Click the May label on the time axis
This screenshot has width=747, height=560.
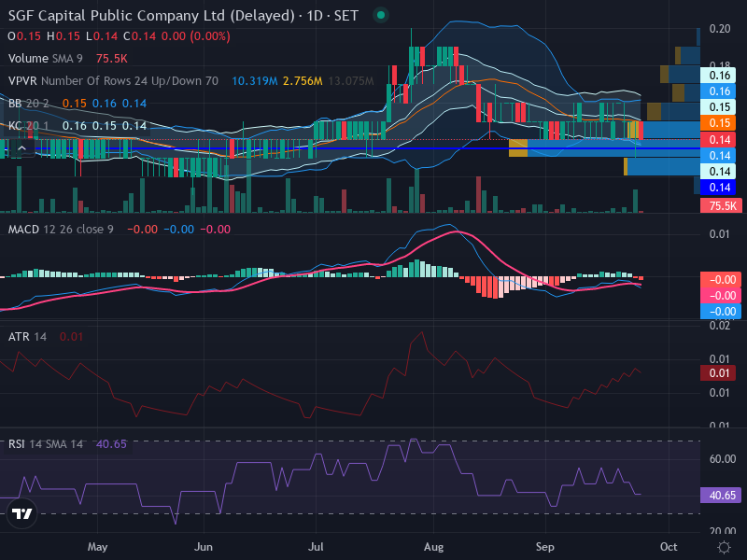98,547
